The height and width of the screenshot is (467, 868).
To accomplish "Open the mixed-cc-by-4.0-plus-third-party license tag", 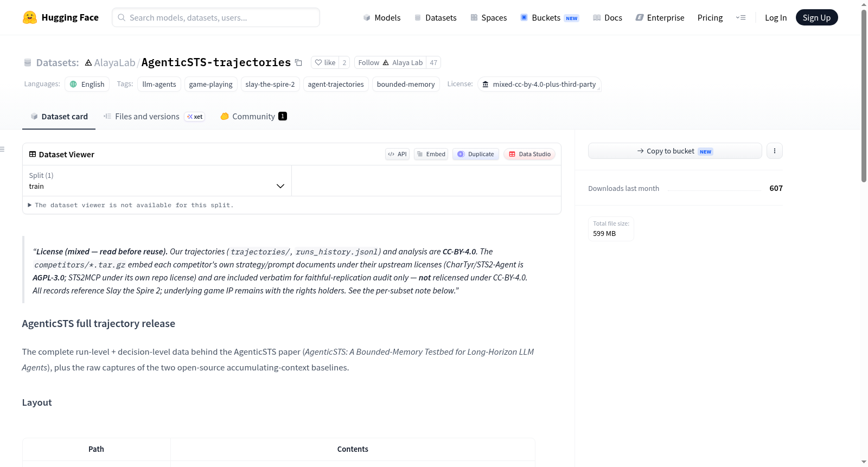I will [539, 84].
